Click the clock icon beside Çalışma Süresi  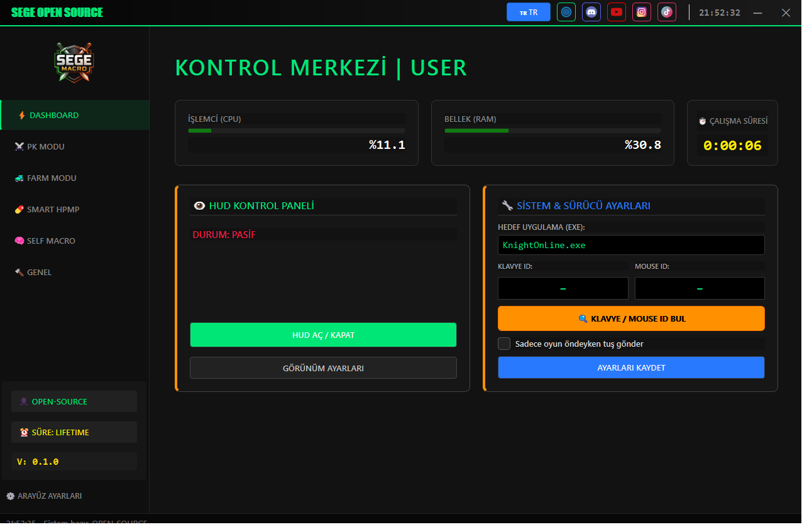tap(702, 121)
